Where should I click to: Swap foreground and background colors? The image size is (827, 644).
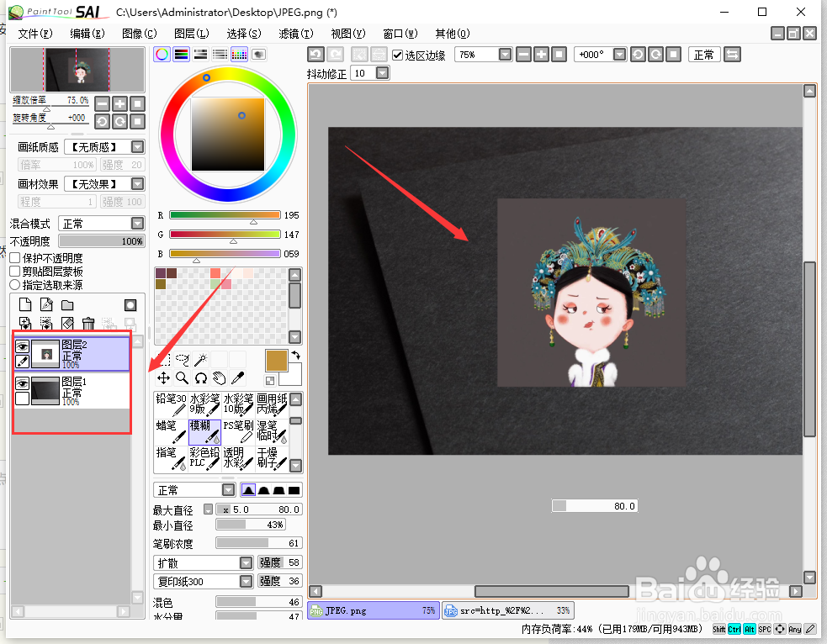coord(296,355)
